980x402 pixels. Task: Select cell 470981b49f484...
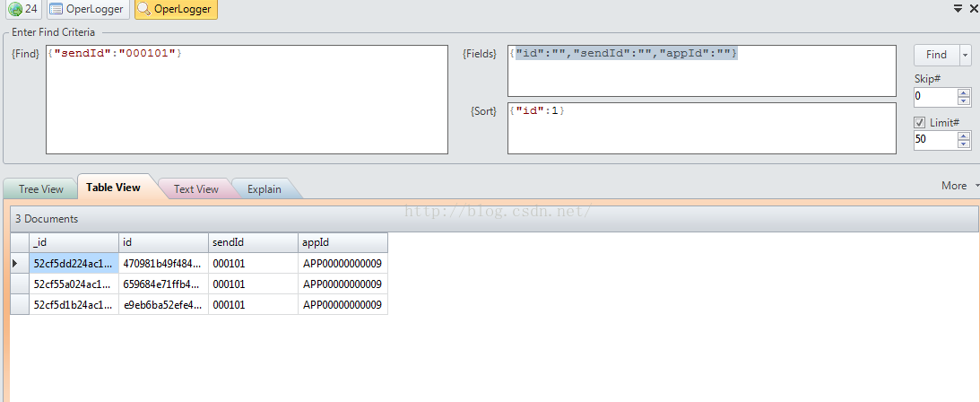click(164, 263)
